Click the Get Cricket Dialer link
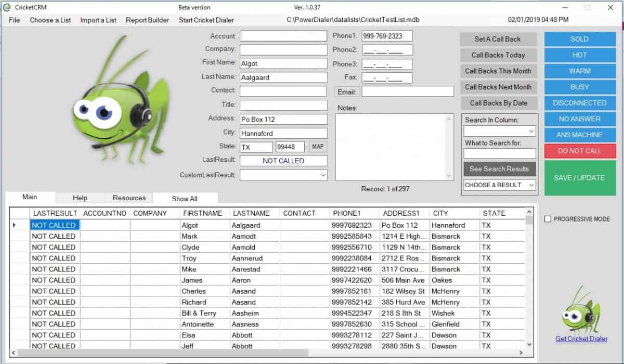 click(581, 339)
